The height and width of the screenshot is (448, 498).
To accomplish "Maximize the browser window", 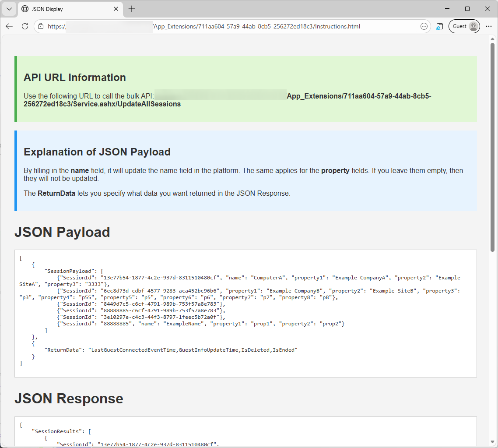I will pos(467,9).
